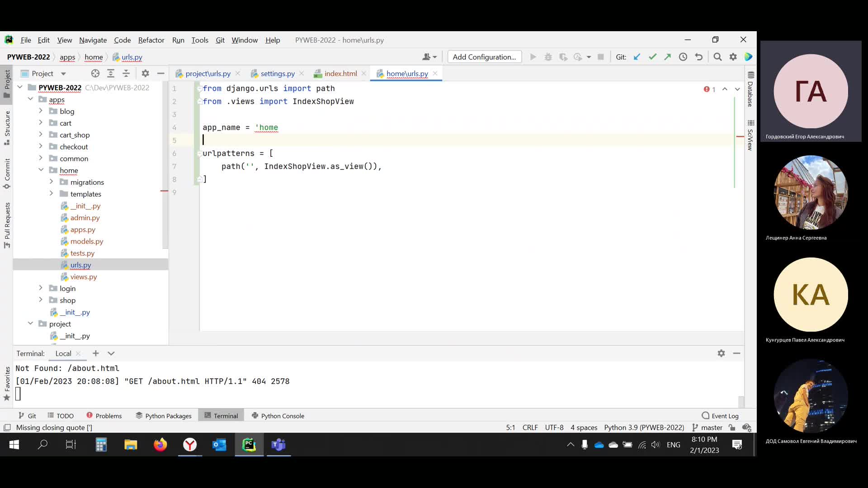868x488 pixels.
Task: Click the Debug bug icon
Action: pyautogui.click(x=548, y=57)
